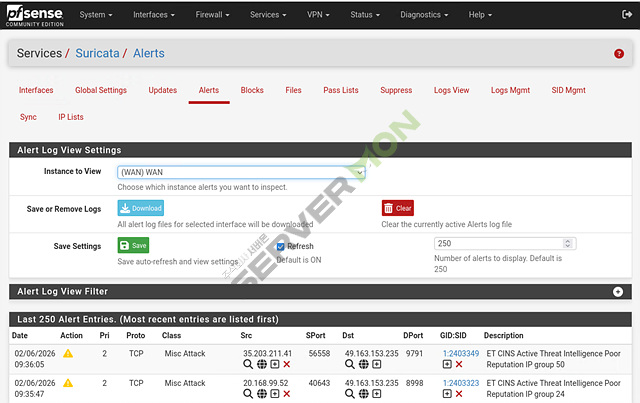Open the Firewall menu
640x403 pixels.
coord(212,15)
